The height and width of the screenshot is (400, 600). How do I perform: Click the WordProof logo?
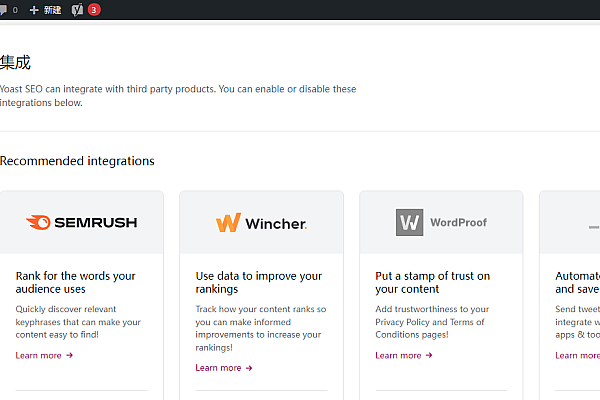(x=441, y=222)
